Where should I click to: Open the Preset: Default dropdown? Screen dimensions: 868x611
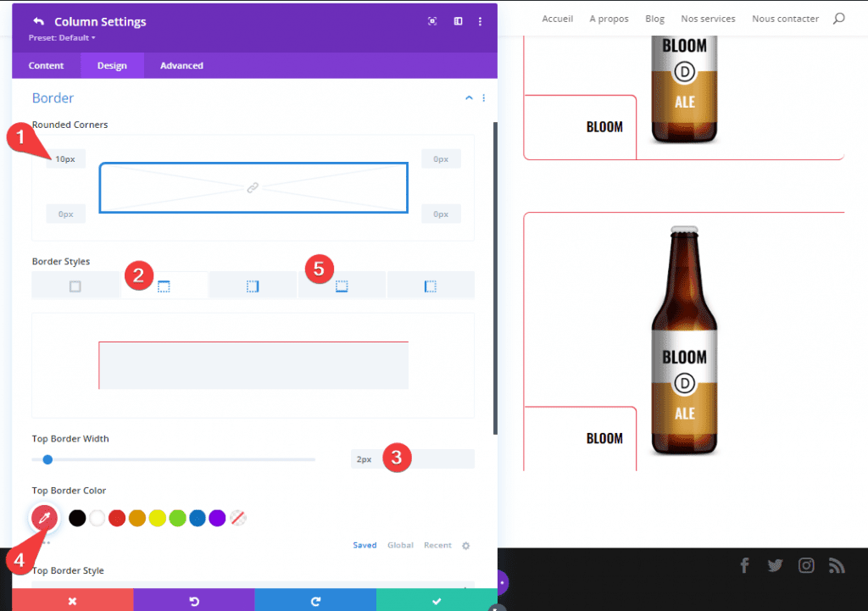click(x=62, y=37)
